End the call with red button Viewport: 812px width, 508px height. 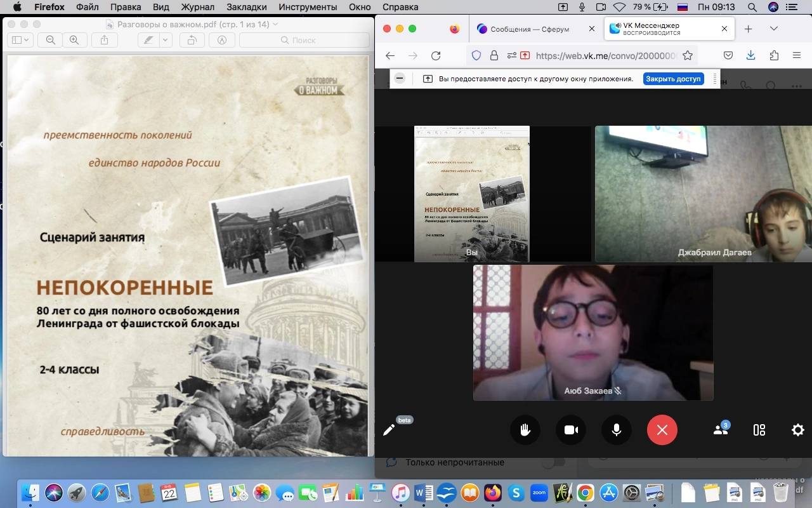[662, 430]
